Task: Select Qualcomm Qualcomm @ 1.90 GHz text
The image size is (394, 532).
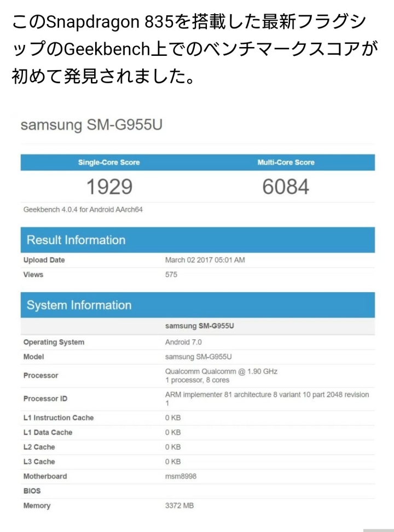Action: [221, 371]
